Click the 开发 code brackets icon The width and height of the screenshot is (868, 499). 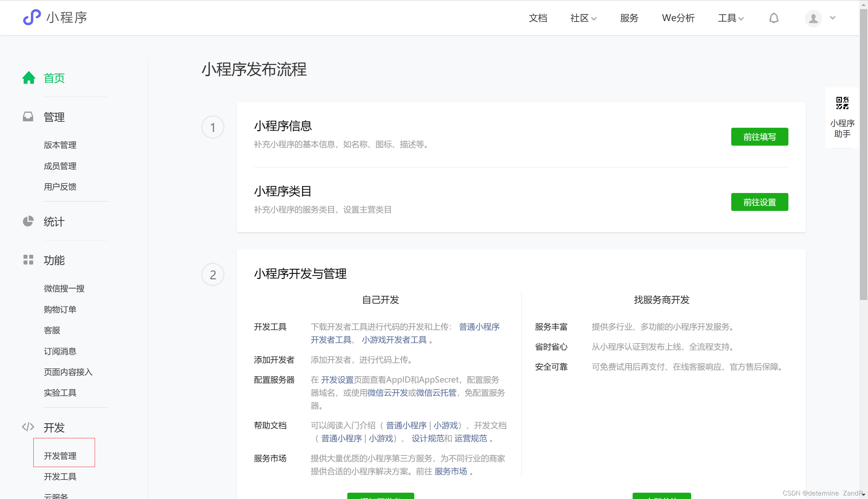[28, 427]
